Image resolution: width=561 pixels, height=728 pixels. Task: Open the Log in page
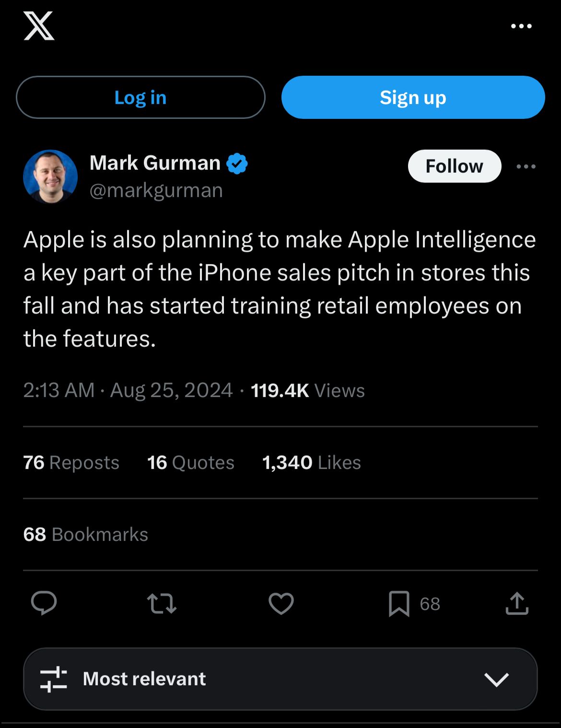click(140, 97)
